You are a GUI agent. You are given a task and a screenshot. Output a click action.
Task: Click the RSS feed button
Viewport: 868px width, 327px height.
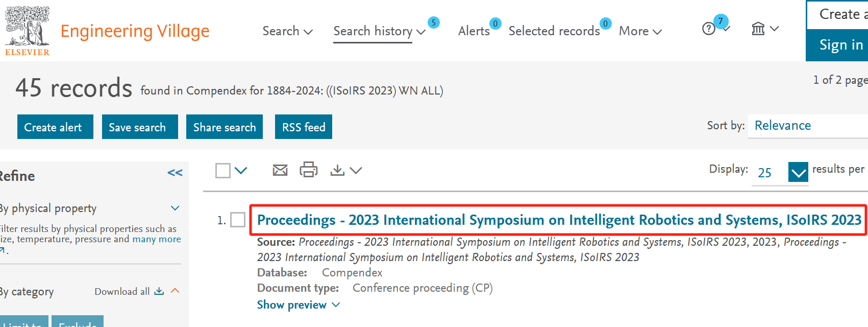click(304, 127)
